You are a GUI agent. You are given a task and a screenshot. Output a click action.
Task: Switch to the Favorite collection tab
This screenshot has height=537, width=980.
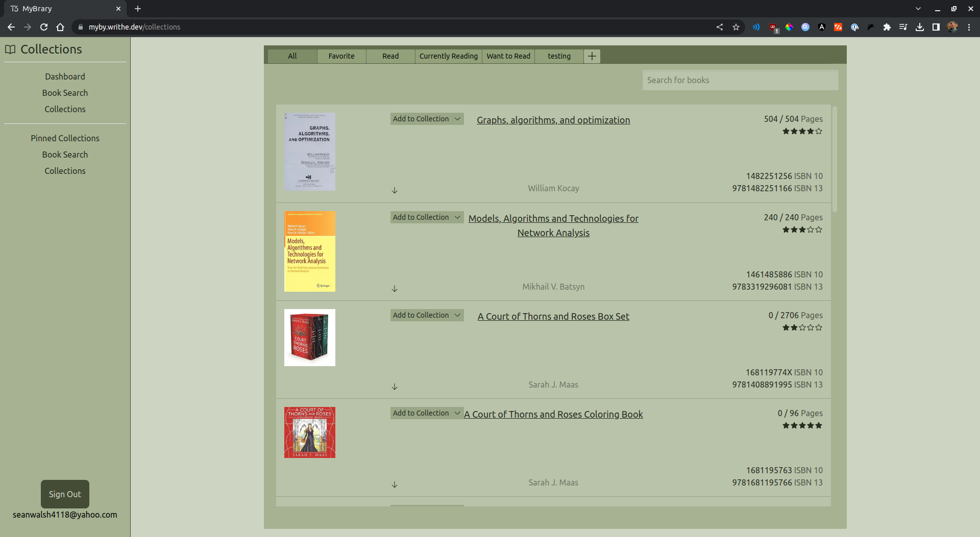341,56
